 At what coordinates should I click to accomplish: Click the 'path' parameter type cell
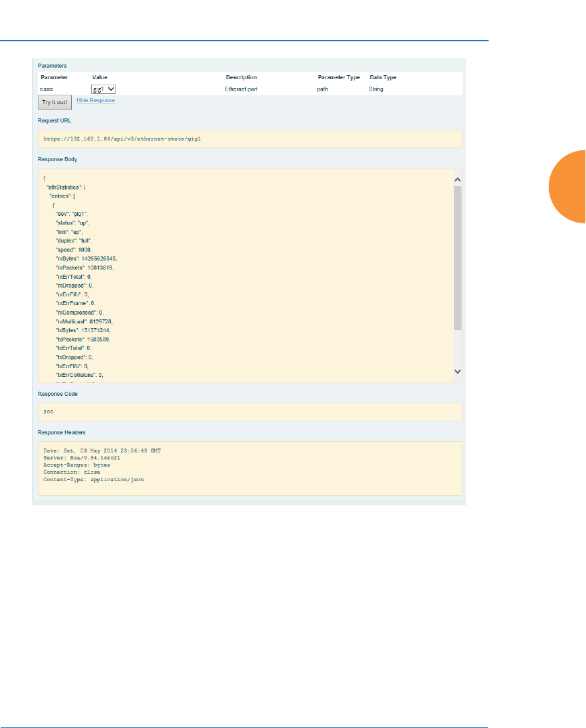(x=322, y=89)
